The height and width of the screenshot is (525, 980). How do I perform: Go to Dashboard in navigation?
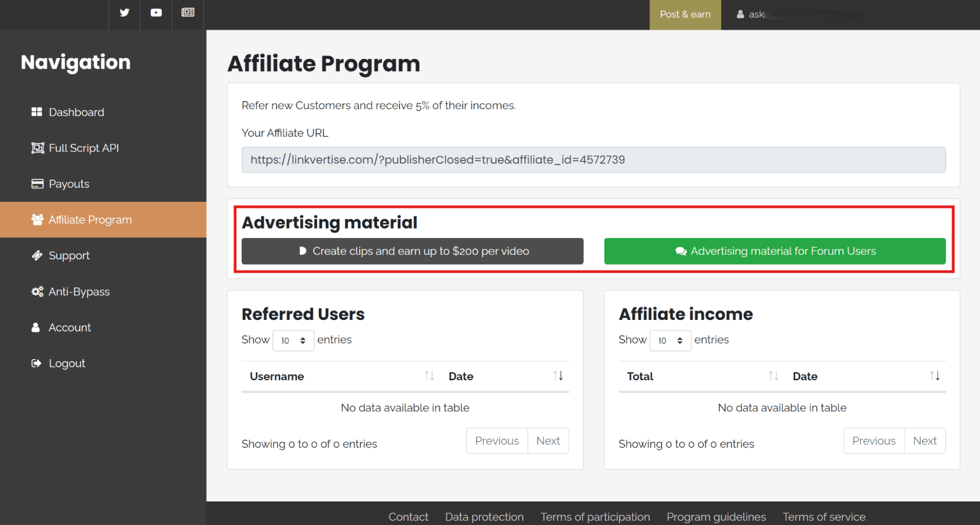[x=76, y=112]
